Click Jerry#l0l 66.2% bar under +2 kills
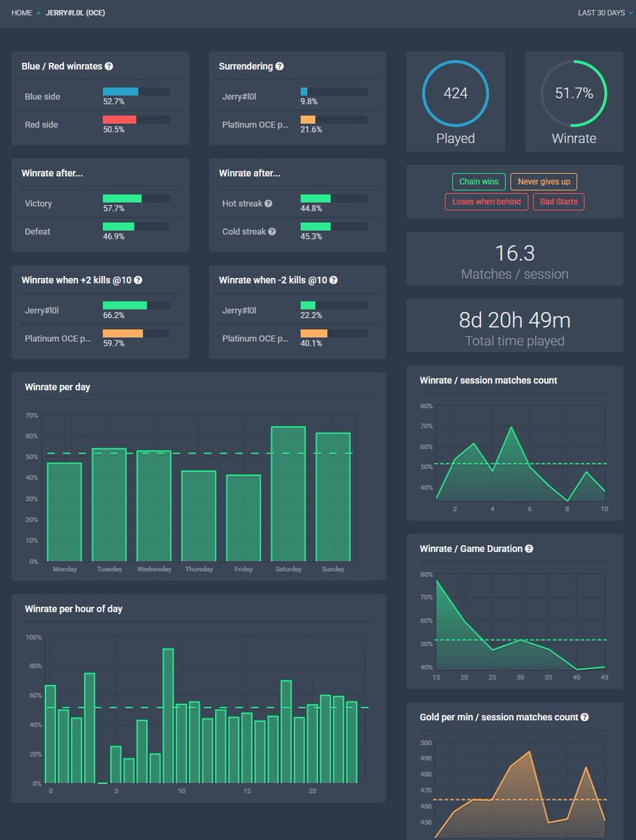The image size is (636, 840). point(136,305)
